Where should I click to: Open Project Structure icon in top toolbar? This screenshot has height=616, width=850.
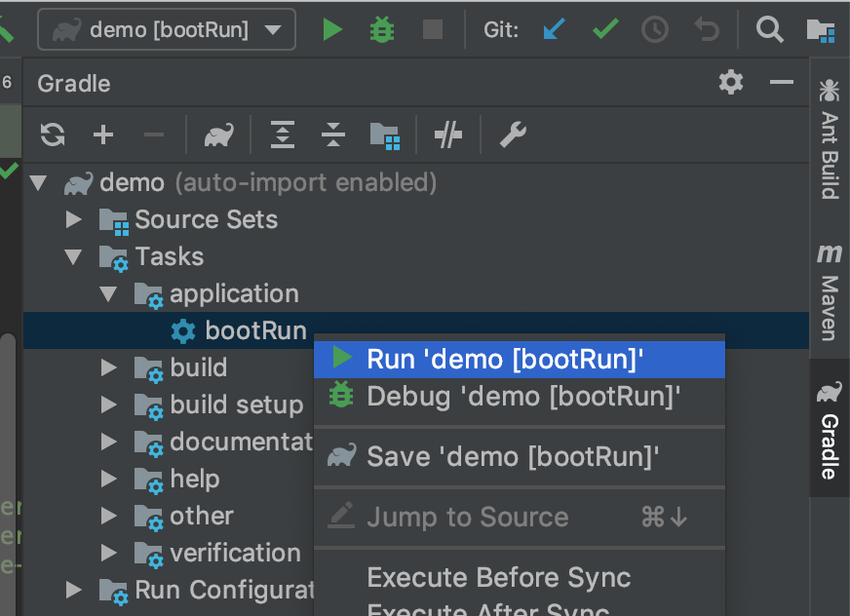pos(820,30)
